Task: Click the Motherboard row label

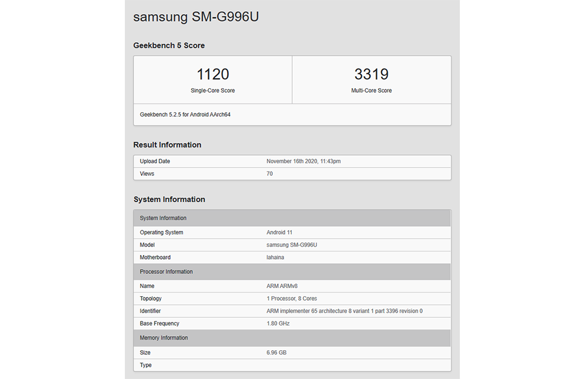Action: coord(155,257)
